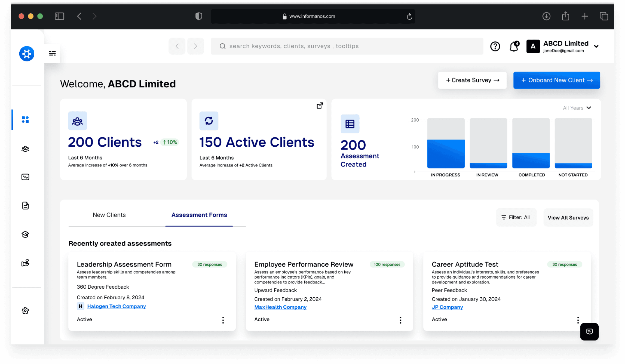Open the chat widget icon
Image resolution: width=625 pixels, height=364 pixels.
[589, 331]
